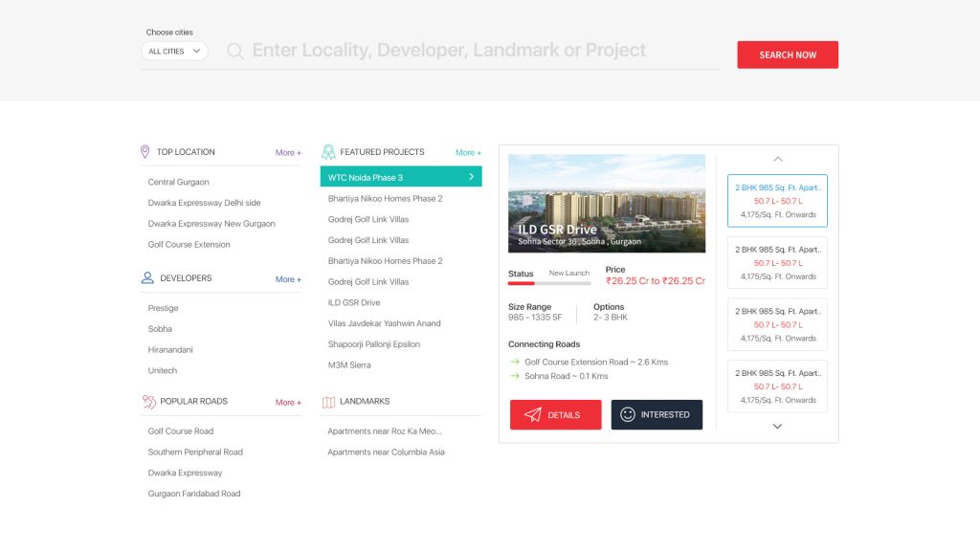Select M3M Sierra project
This screenshot has width=980, height=551.
349,364
